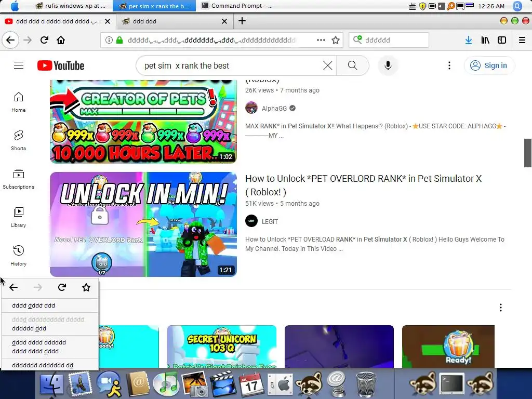The image size is (532, 399).
Task: Click the page vertical scrollbar thumb
Action: (527, 153)
